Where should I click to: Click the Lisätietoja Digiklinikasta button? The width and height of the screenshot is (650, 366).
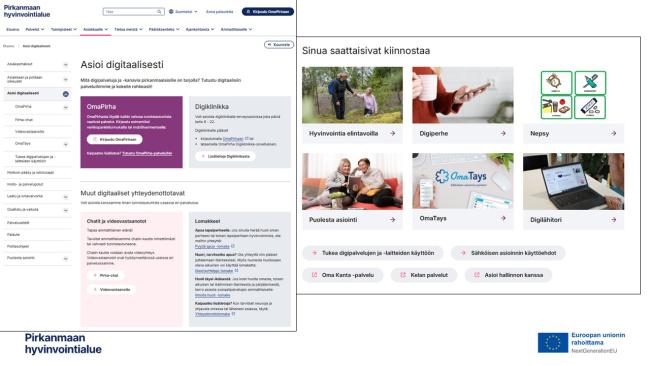point(225,156)
